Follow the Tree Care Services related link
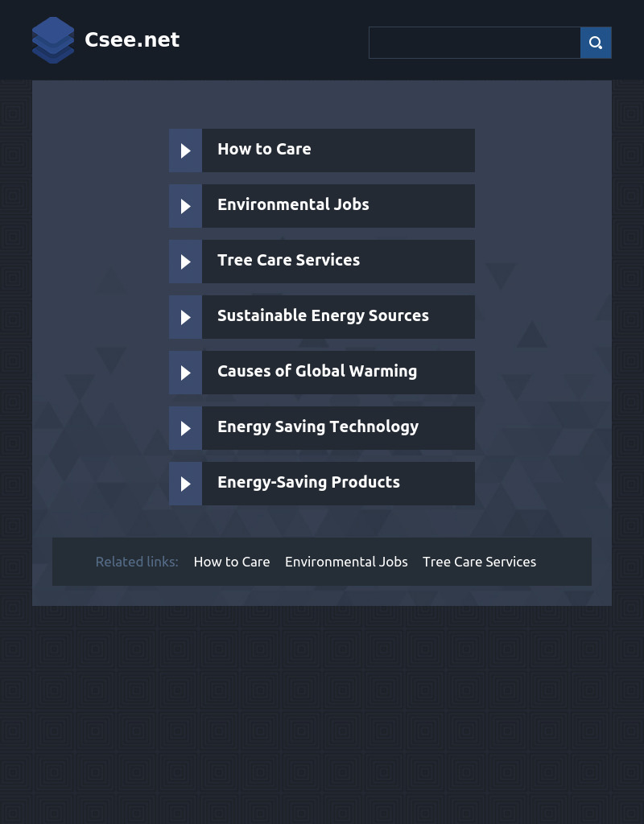644x824 pixels. coord(480,562)
